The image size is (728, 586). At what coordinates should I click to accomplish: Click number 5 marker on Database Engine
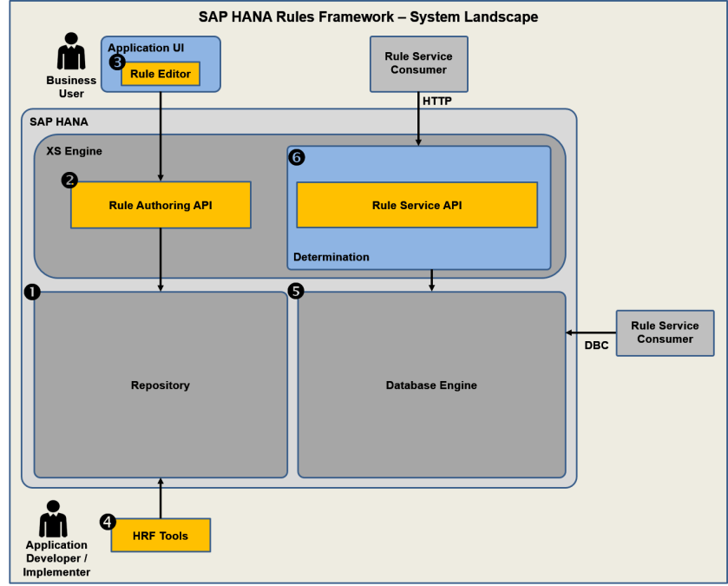tap(296, 292)
